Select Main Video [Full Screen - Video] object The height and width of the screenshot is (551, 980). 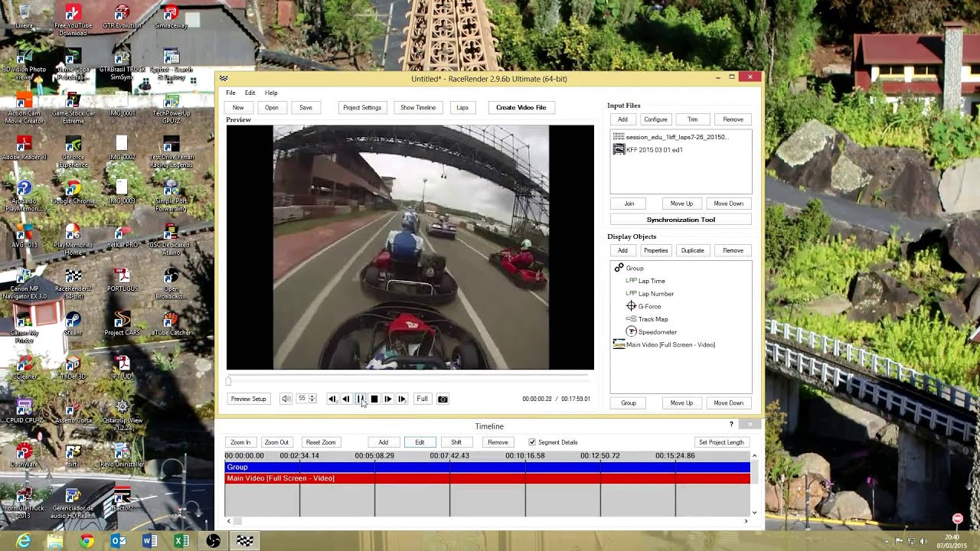[664, 344]
